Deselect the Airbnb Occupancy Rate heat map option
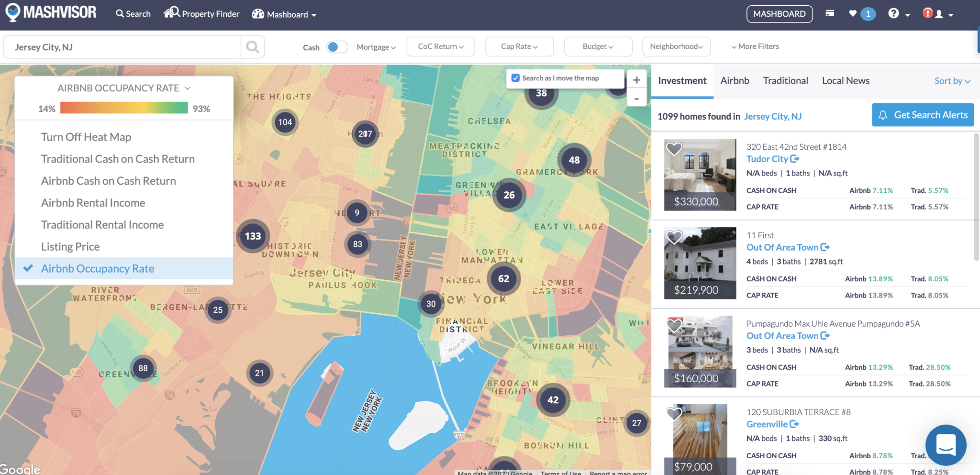This screenshot has height=475, width=980. pos(98,268)
